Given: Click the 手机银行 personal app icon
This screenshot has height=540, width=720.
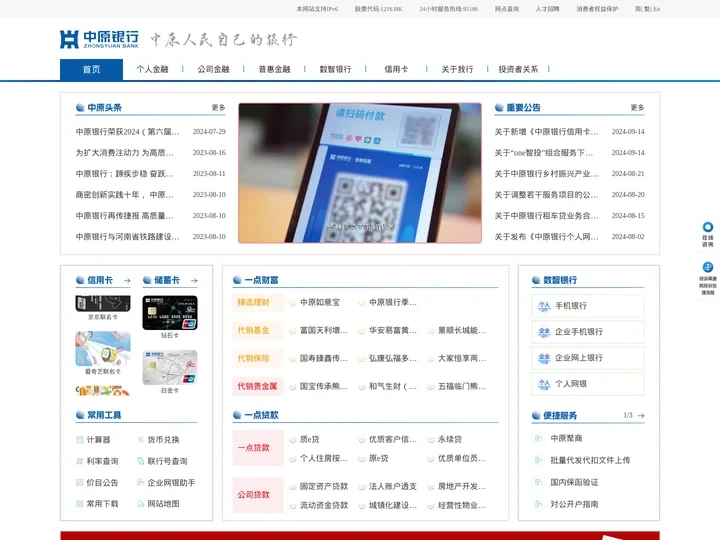Looking at the screenshot, I should (544, 306).
